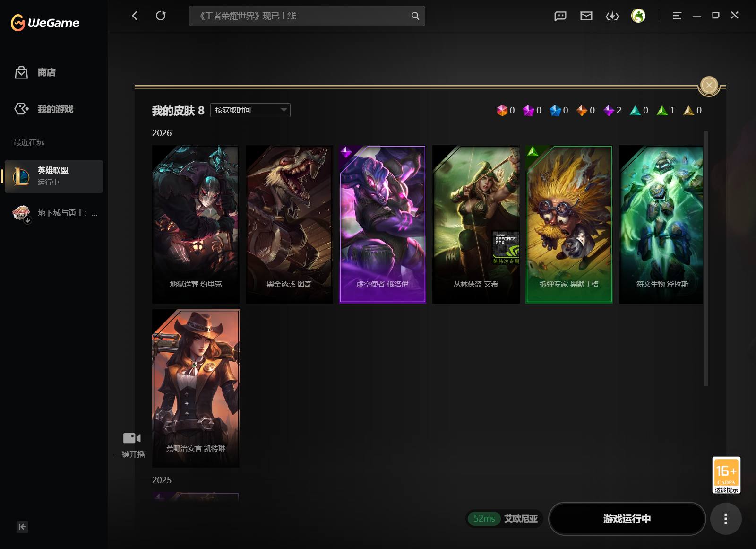Go back using the back arrow
This screenshot has height=549, width=756.
tap(135, 16)
